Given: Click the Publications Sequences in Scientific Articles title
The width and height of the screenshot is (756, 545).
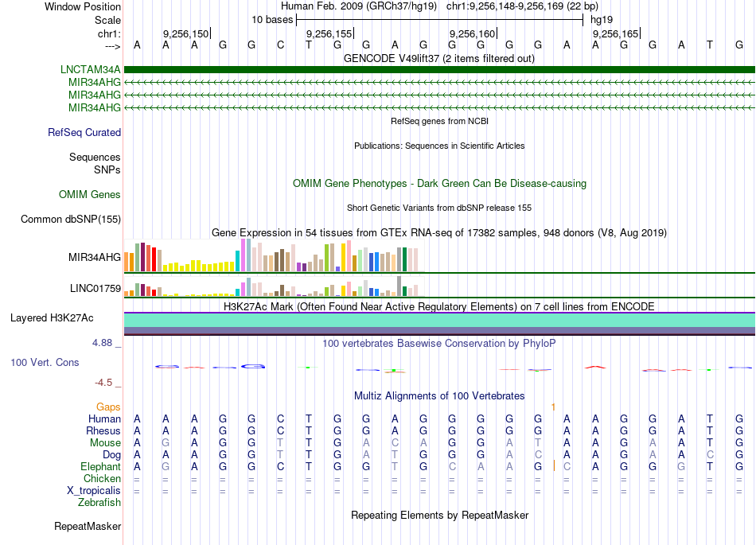Looking at the screenshot, I should click(439, 146).
